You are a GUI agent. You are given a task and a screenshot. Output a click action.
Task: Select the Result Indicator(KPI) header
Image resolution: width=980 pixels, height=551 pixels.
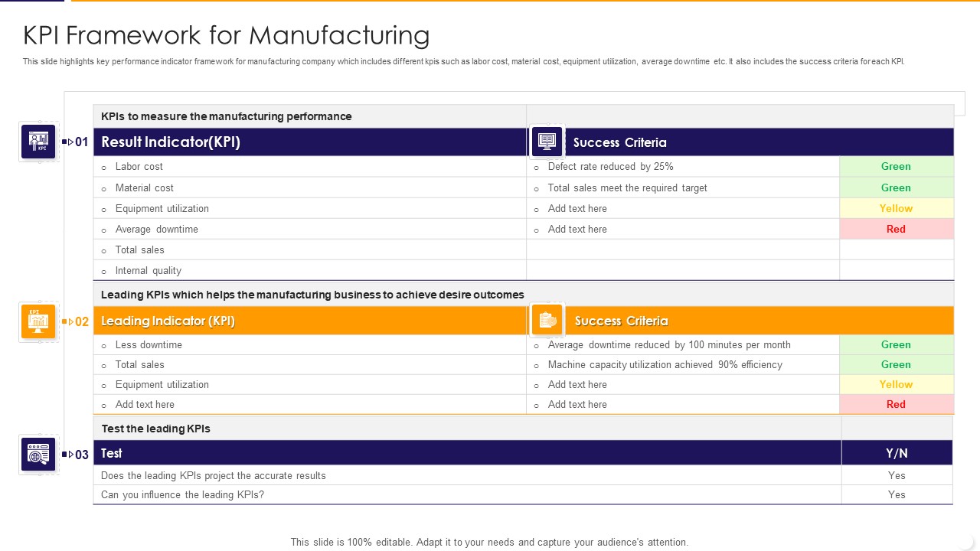click(x=310, y=142)
